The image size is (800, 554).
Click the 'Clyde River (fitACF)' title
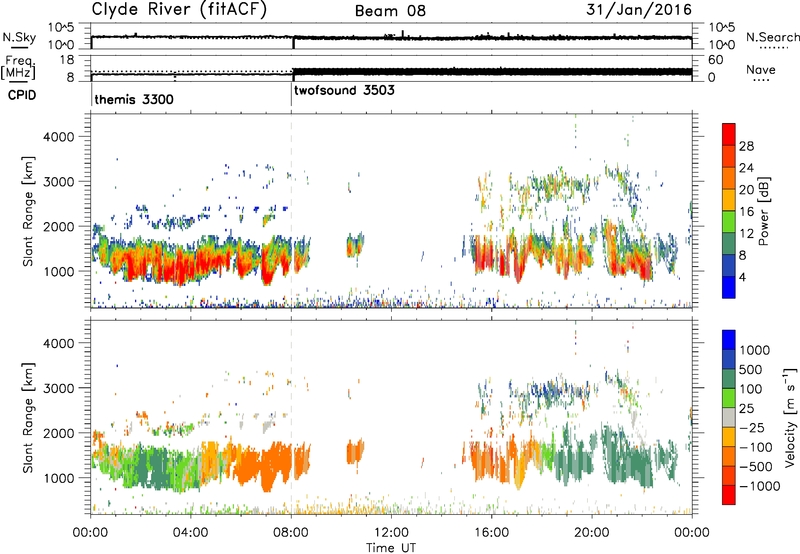coord(179,10)
